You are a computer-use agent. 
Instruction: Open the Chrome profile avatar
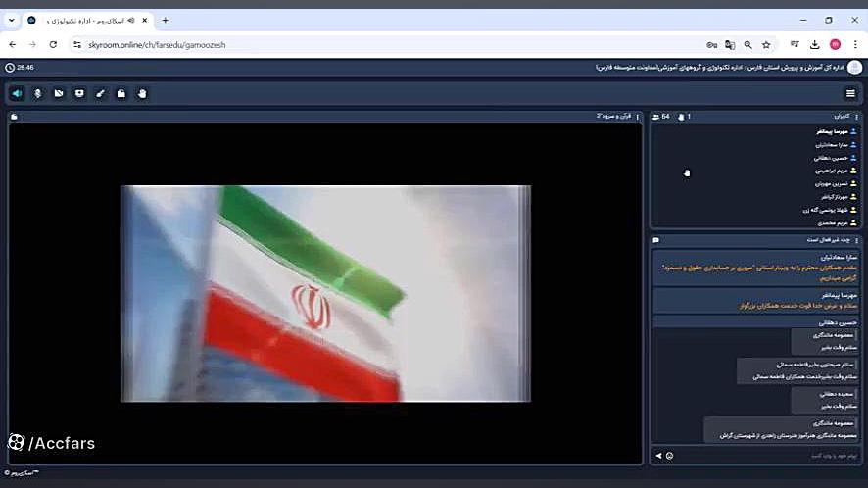pos(836,45)
